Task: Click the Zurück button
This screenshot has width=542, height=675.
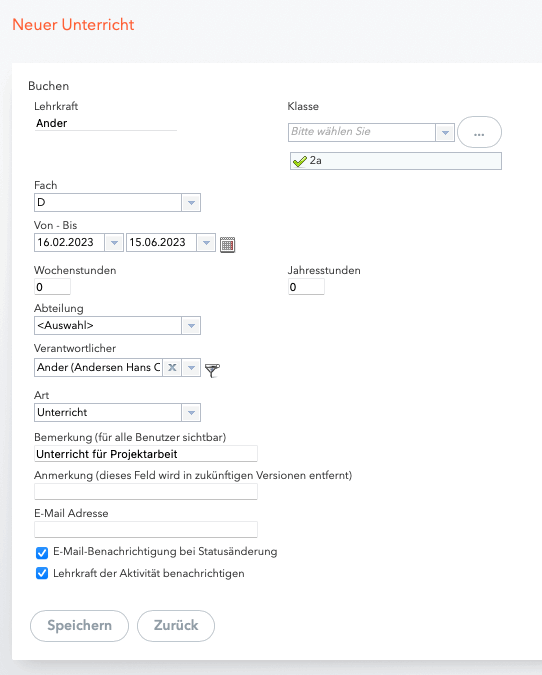Action: click(x=176, y=625)
